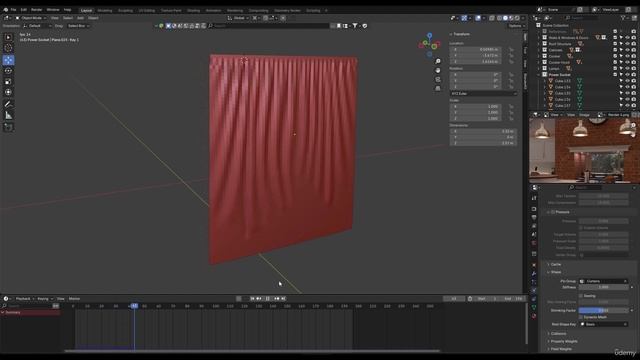Select the Move tool in viewport toolbar
Image resolution: width=640 pixels, height=360 pixels.
(8, 60)
